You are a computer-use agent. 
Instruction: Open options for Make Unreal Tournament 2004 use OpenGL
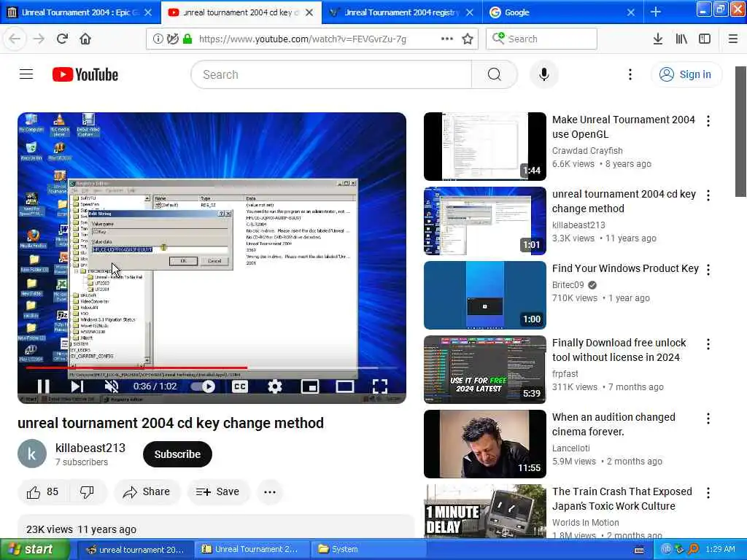point(708,121)
